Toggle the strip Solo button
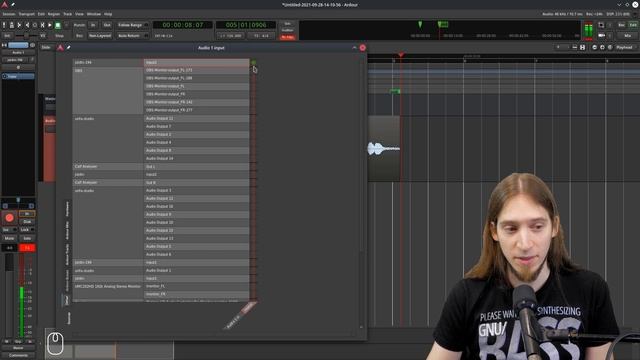Image resolution: width=640 pixels, height=360 pixels. 27,238
